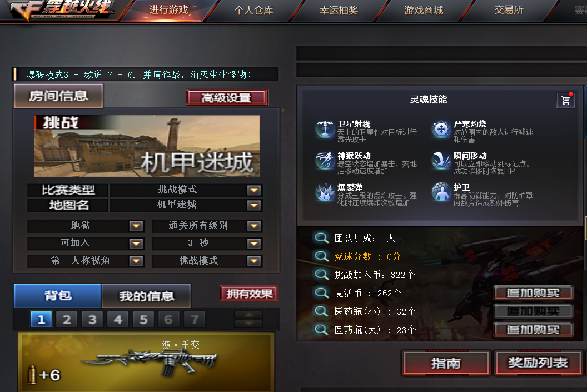Click the 机甲迷城 map thumbnail

click(x=147, y=146)
